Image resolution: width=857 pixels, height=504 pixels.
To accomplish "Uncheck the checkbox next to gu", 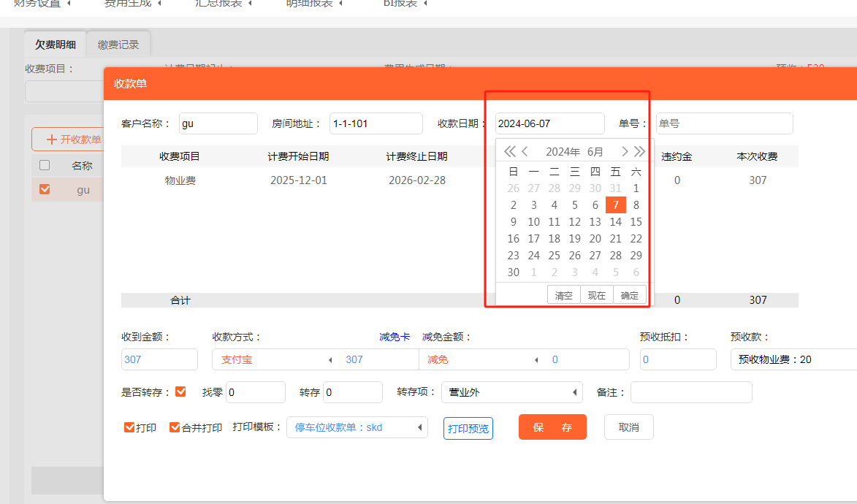I will click(44, 188).
